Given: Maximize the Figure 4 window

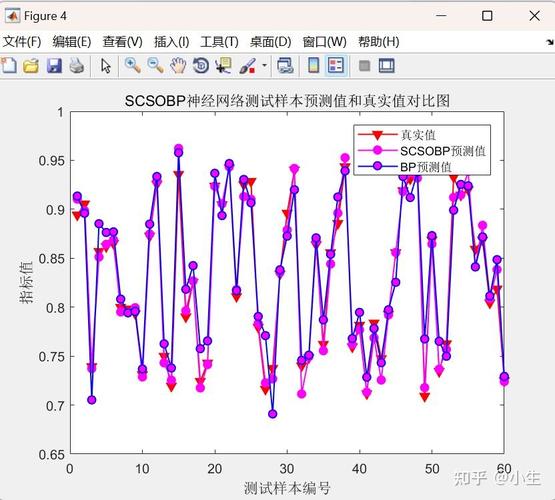Looking at the screenshot, I should tap(487, 16).
